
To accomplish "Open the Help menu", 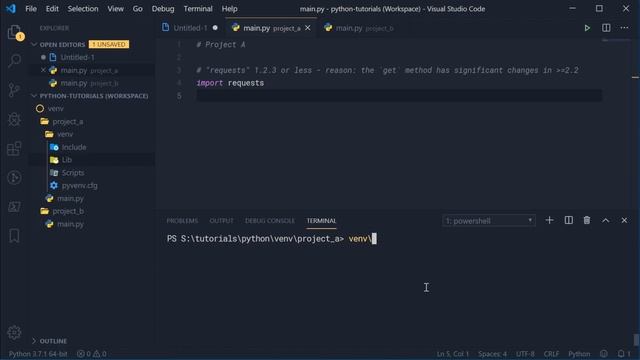I will (x=229, y=9).
